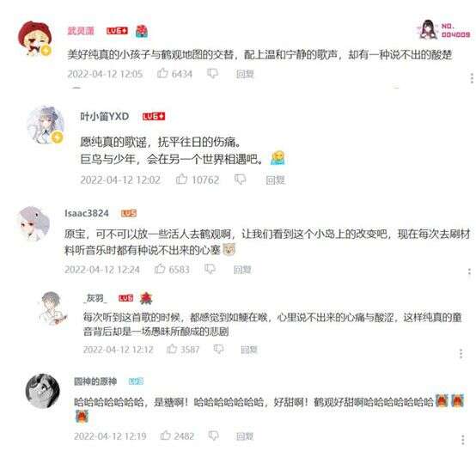476x451 pixels.
Task: Dislike Isaac3824's comment
Action: [x=210, y=269]
